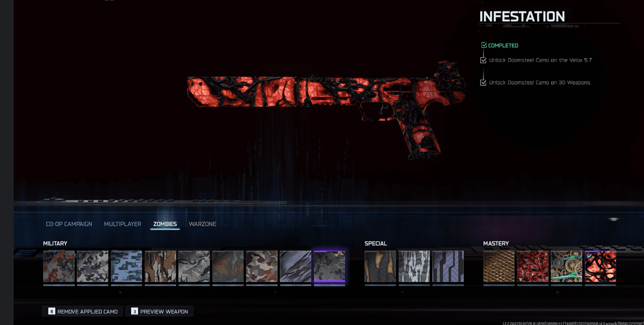Go to the Co-op Campaign tab
This screenshot has height=325, width=644.
(69, 224)
